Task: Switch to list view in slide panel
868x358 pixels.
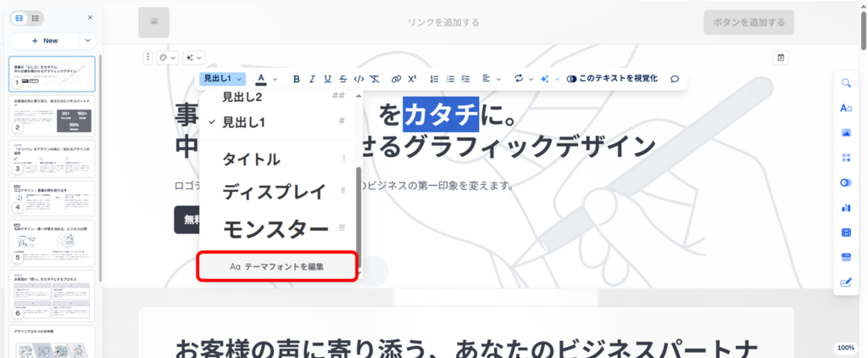Action: click(35, 17)
